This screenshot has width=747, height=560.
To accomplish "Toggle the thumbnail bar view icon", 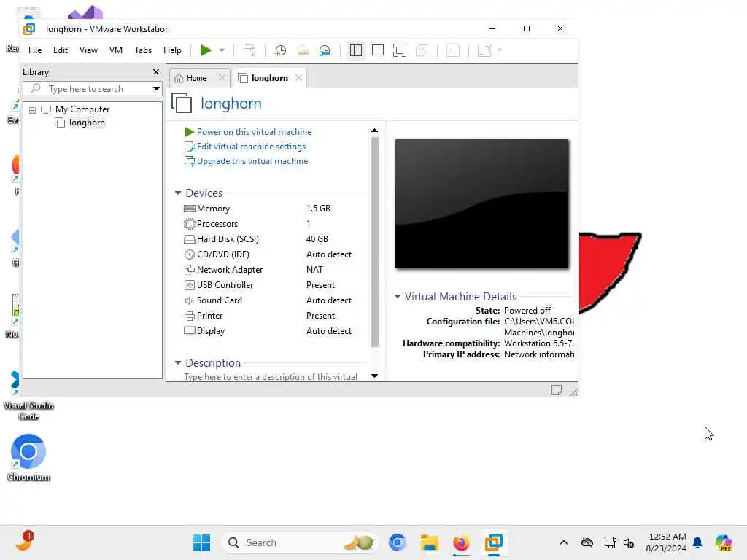I will 378,50.
